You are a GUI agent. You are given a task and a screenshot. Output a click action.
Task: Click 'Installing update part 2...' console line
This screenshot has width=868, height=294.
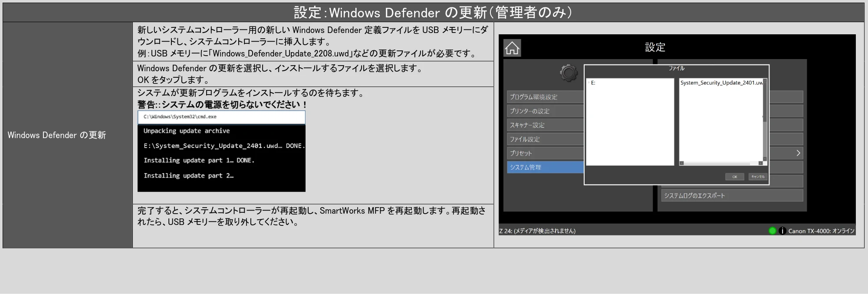tap(189, 175)
